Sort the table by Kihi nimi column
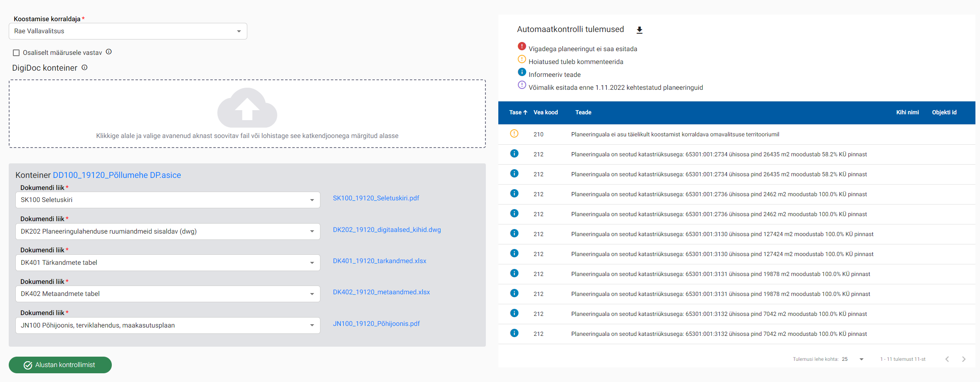Image resolution: width=980 pixels, height=382 pixels. tap(907, 113)
